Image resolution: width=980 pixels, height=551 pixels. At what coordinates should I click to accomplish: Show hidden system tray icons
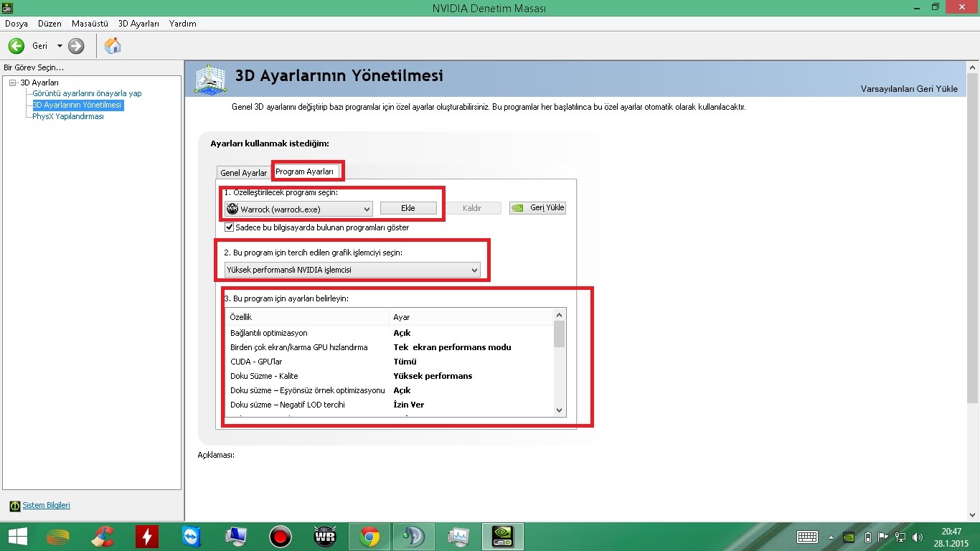[x=831, y=537]
